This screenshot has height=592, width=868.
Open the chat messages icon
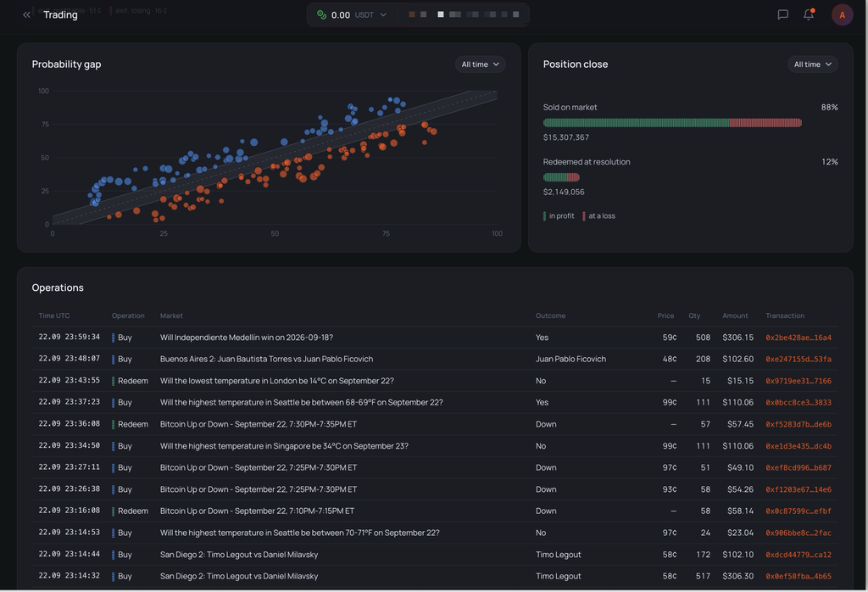[x=782, y=14]
